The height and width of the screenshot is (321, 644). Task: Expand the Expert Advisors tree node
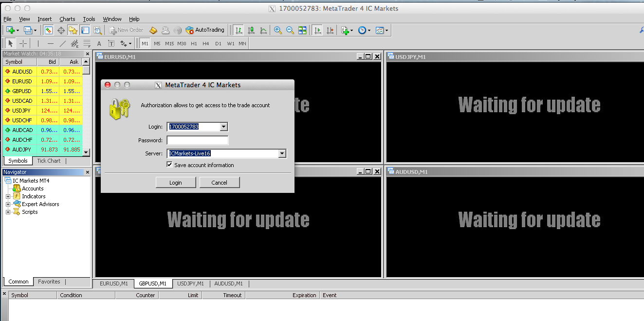(8, 204)
